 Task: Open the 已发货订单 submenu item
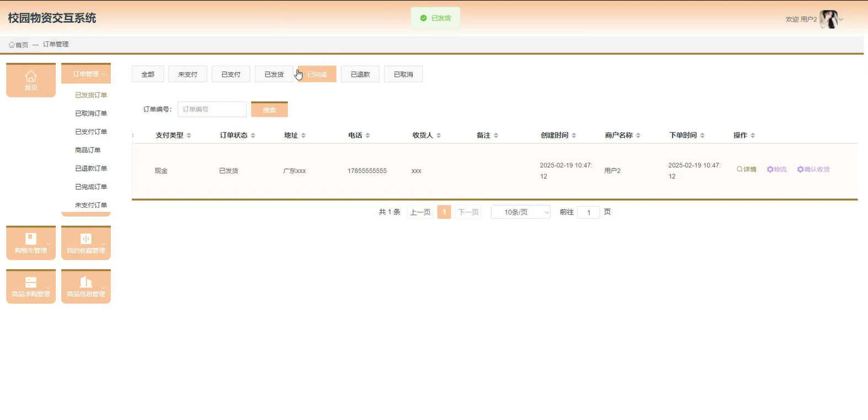pos(91,95)
